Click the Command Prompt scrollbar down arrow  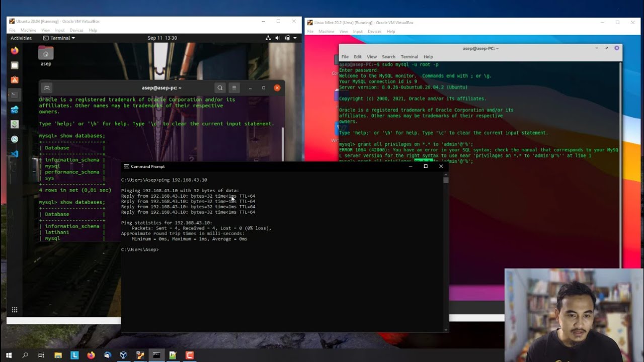coord(446,330)
